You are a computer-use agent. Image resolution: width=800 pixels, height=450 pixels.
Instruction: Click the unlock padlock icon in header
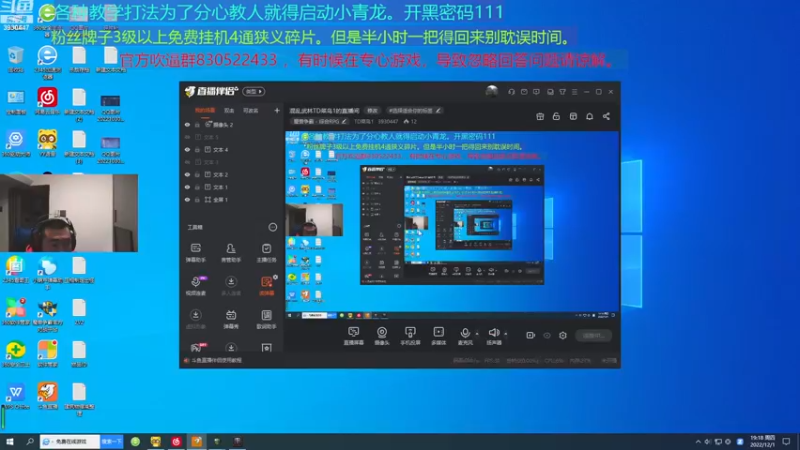[x=556, y=116]
